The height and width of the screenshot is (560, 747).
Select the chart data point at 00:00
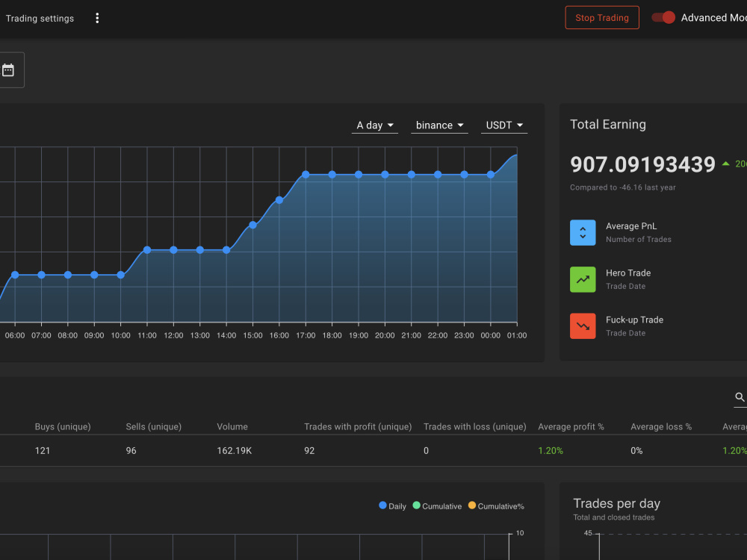tap(491, 175)
